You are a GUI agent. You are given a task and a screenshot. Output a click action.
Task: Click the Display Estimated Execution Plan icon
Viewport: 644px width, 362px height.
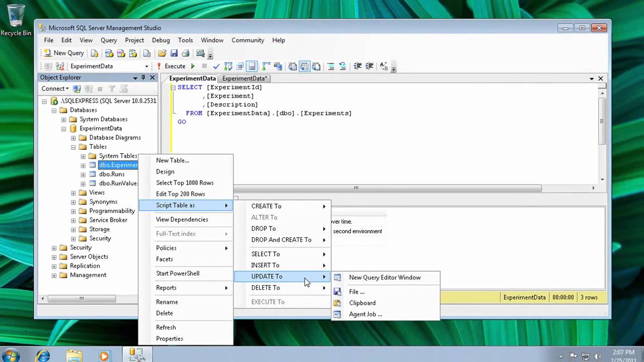click(228, 66)
